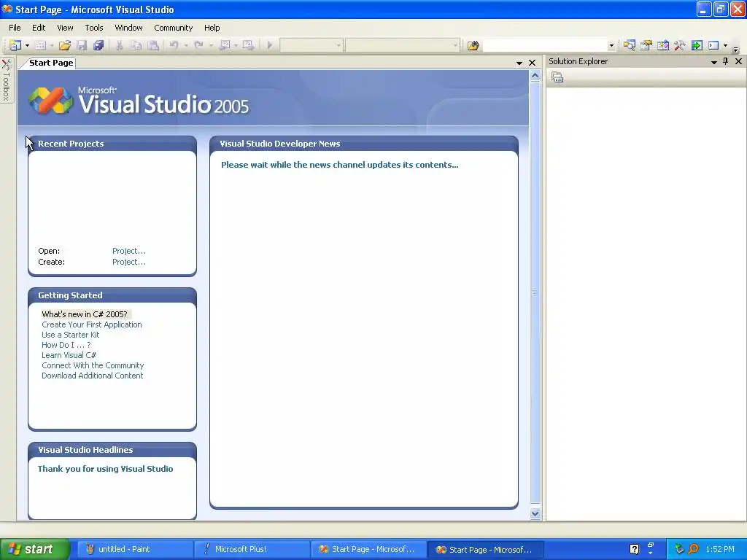The height and width of the screenshot is (560, 747).
Task: Click the Cut scissors icon
Action: pos(119,45)
